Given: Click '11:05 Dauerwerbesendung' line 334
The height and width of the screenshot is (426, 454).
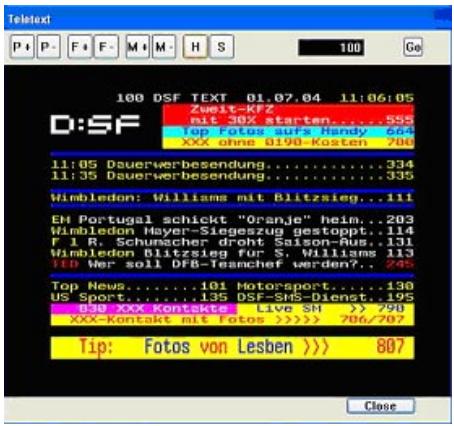Looking at the screenshot, I should tap(232, 164).
